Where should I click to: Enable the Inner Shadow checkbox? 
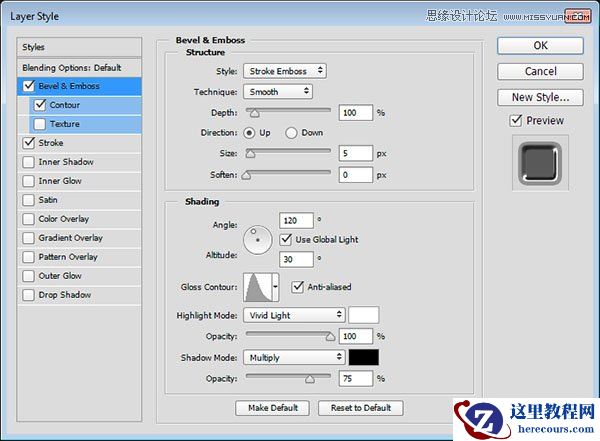point(29,162)
